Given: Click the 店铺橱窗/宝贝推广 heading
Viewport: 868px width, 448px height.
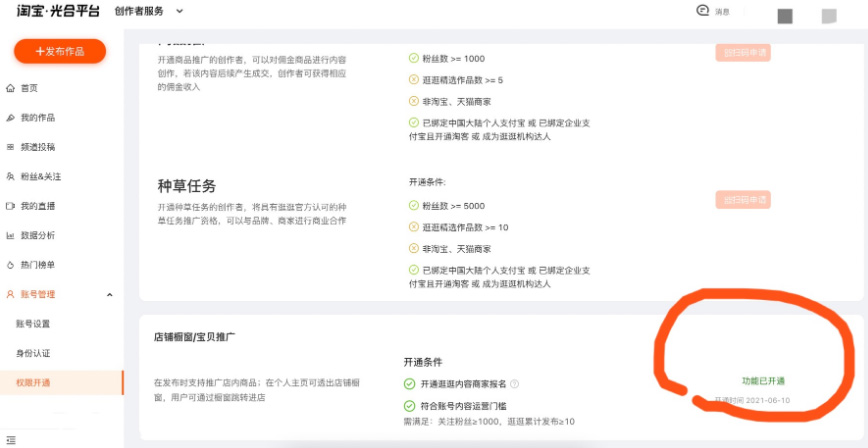Looking at the screenshot, I should point(194,337).
